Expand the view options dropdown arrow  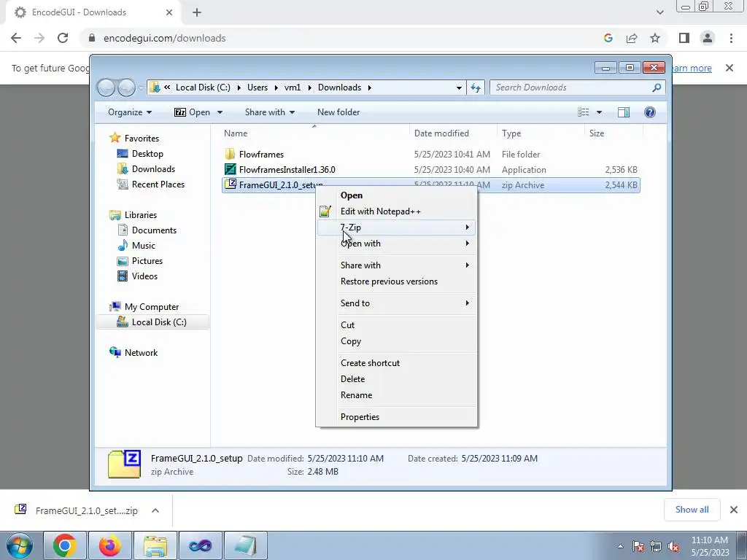(x=600, y=112)
